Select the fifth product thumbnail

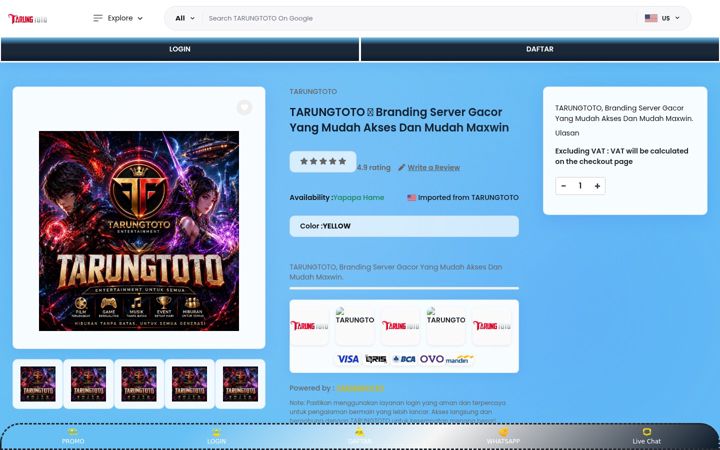[x=240, y=384]
